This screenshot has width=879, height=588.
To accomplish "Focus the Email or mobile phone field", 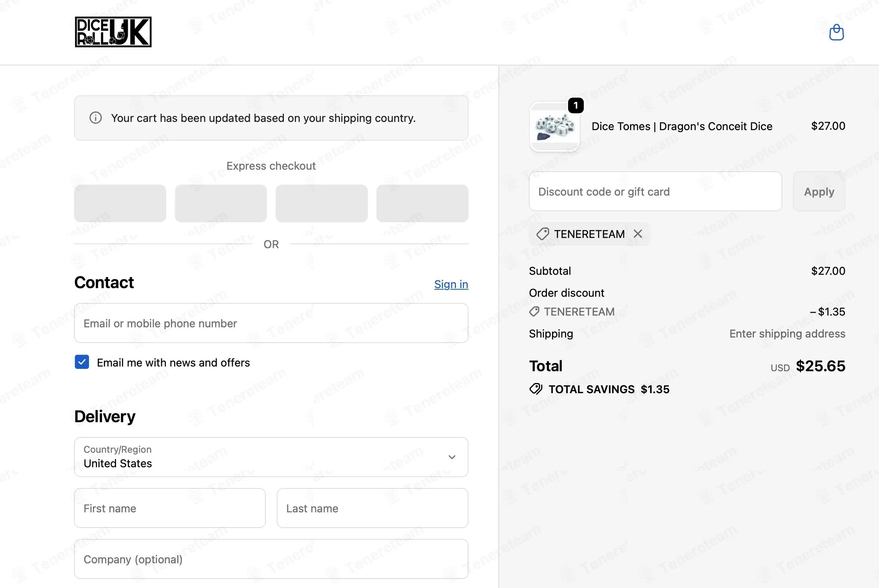I will pos(271,323).
